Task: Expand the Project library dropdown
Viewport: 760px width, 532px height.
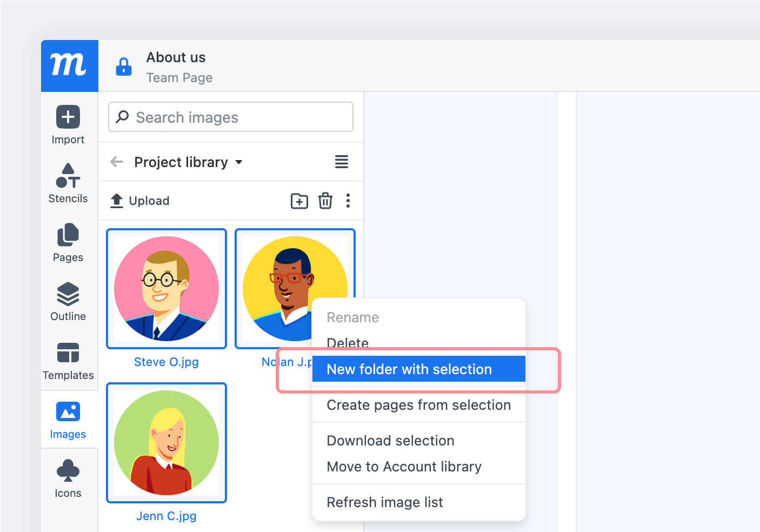Action: click(188, 162)
